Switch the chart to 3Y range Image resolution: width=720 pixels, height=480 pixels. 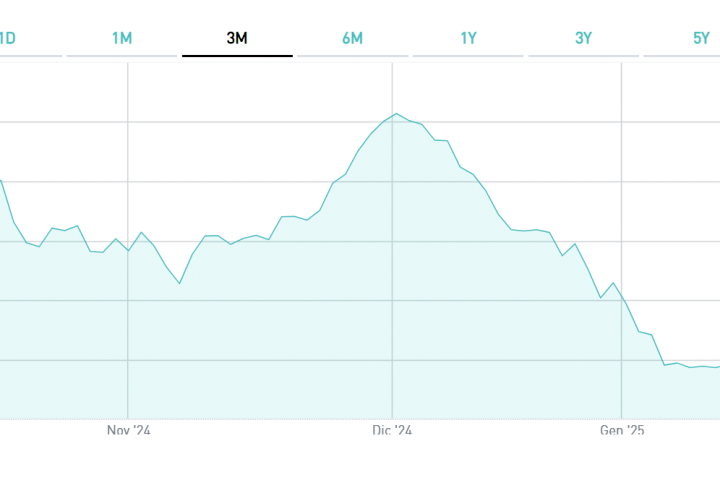click(583, 39)
